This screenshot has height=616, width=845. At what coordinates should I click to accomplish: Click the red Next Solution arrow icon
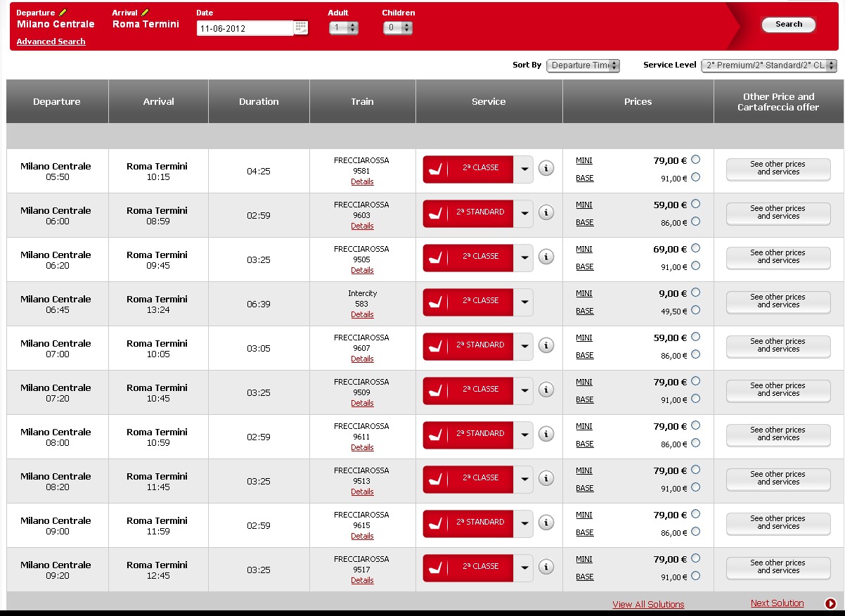pyautogui.click(x=830, y=603)
